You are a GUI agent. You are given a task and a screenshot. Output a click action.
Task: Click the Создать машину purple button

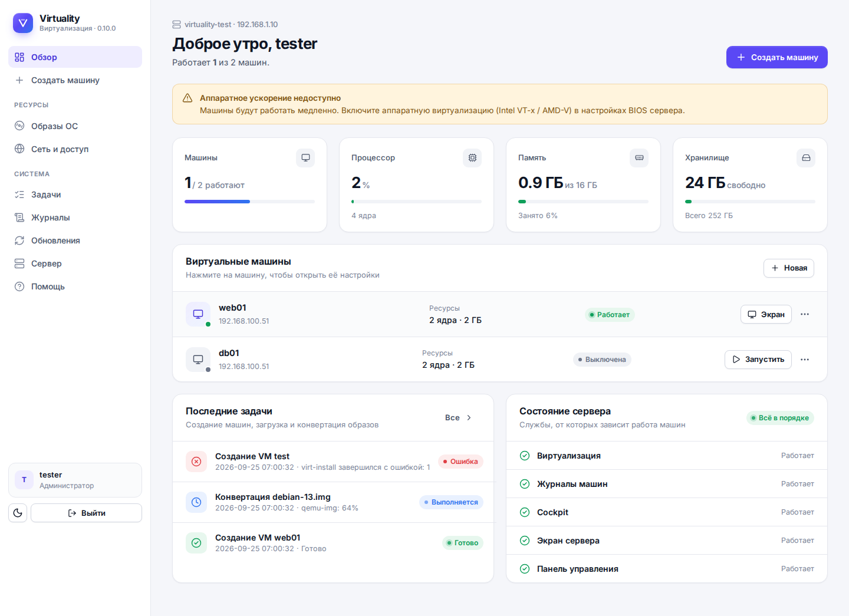[777, 57]
